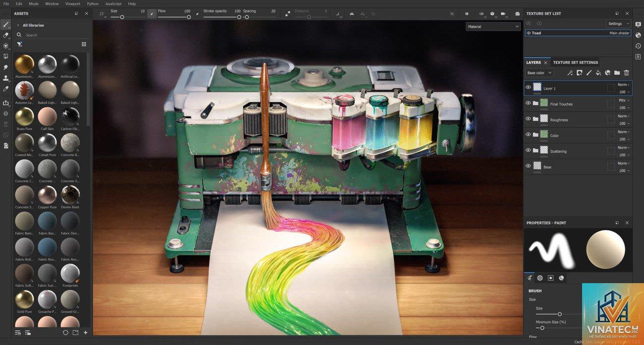Viewport: 644px width, 345px height.
Task: Switch to Texture Set Settings tab
Action: 576,62
